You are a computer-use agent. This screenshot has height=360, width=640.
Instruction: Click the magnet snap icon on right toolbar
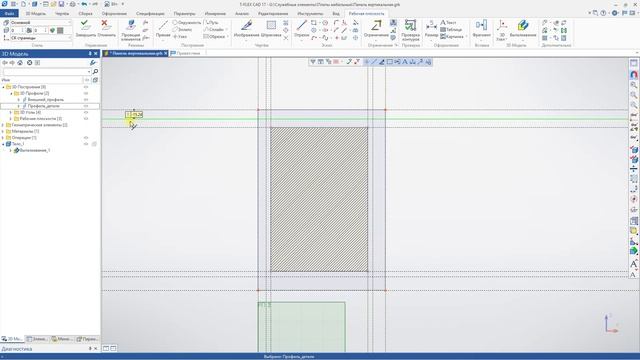pyautogui.click(x=633, y=74)
